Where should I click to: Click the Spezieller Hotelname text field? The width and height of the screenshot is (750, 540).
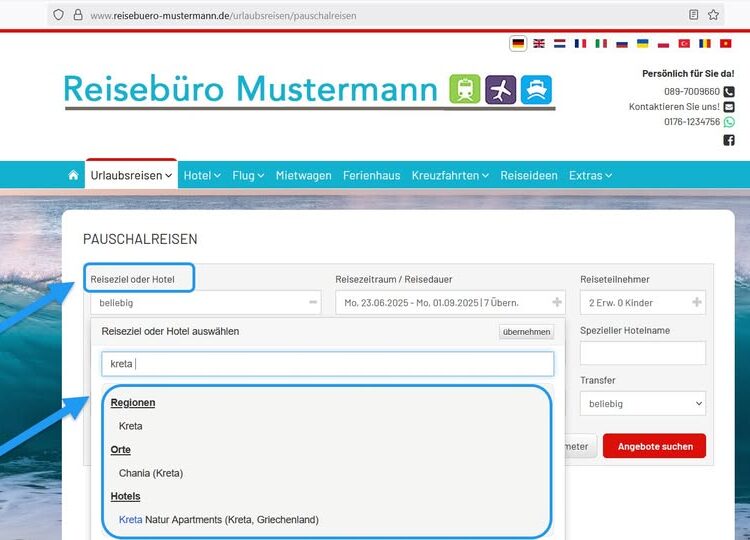[x=643, y=353]
